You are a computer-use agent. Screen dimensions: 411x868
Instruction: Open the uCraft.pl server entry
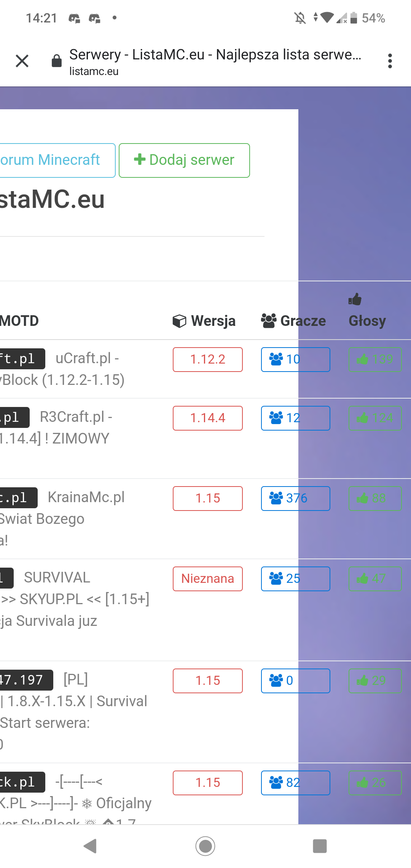tap(87, 358)
